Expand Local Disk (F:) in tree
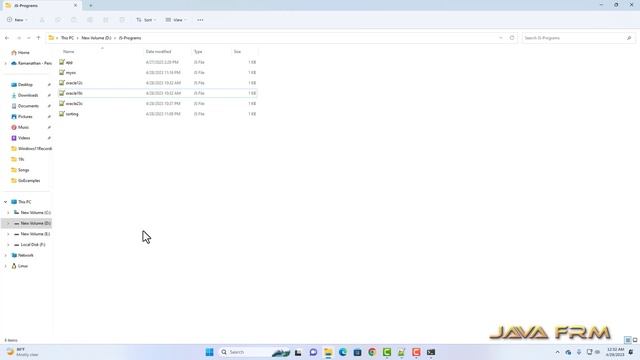The width and height of the screenshot is (640, 360). [x=8, y=244]
